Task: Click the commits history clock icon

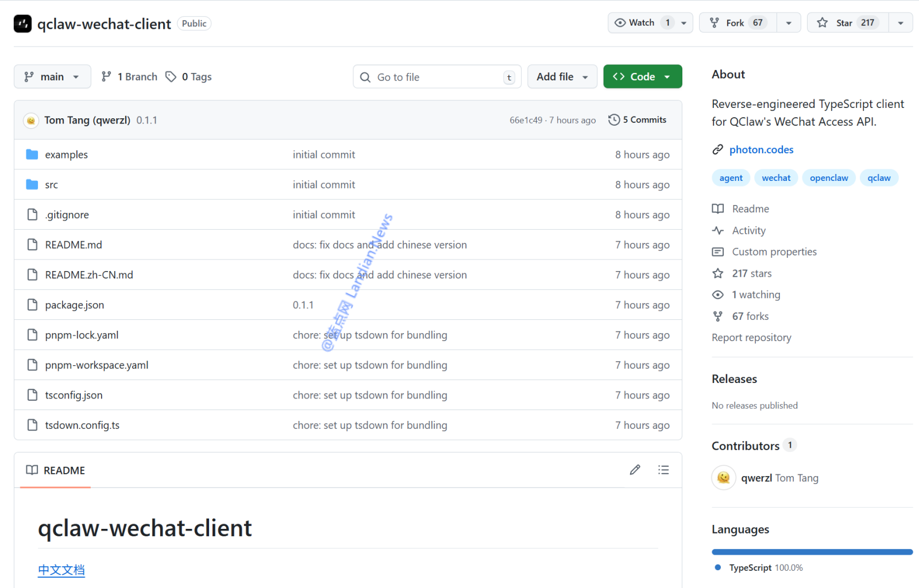Action: [614, 120]
